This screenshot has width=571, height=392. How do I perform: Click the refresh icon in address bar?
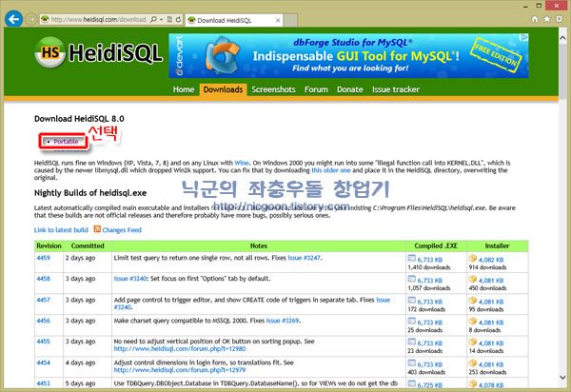179,19
